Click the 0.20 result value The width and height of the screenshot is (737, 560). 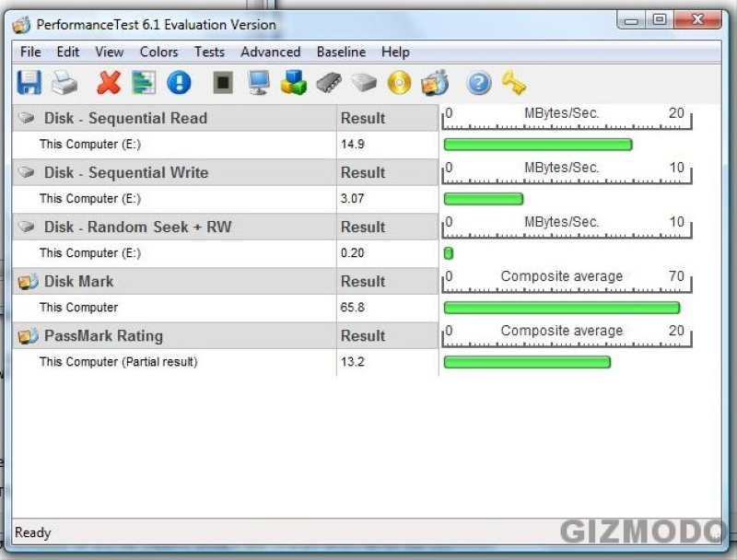(353, 253)
